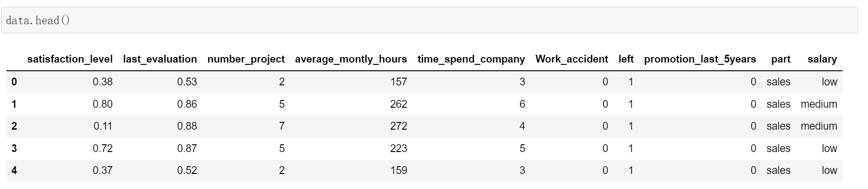
Task: Click row index 0 label
Action: pyautogui.click(x=14, y=82)
